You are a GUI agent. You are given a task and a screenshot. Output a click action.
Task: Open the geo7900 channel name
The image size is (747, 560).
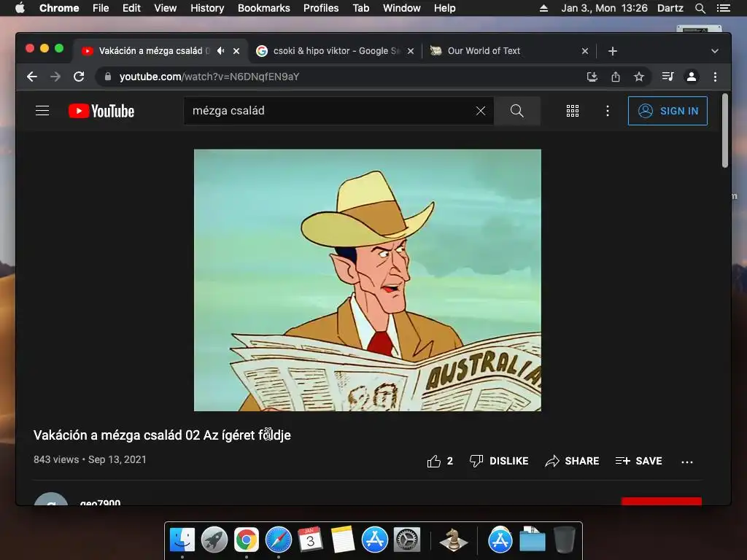coord(100,502)
